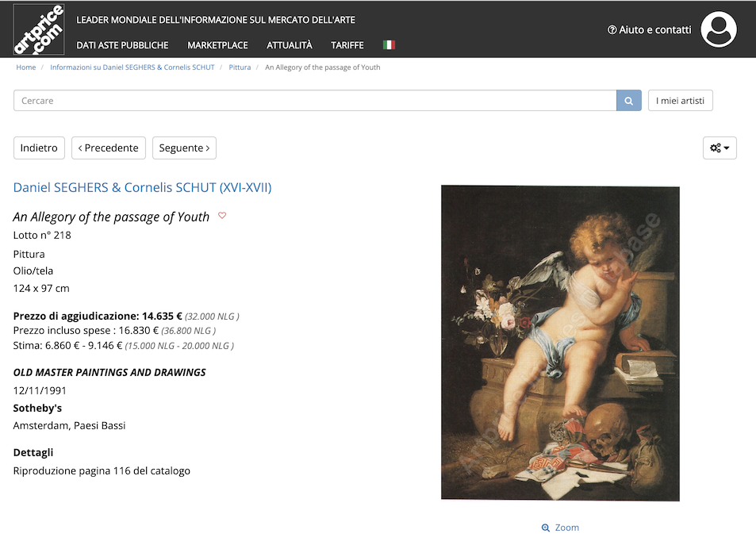756x545 pixels.
Task: Select the text Lotto n° 218
Action: click(x=42, y=236)
